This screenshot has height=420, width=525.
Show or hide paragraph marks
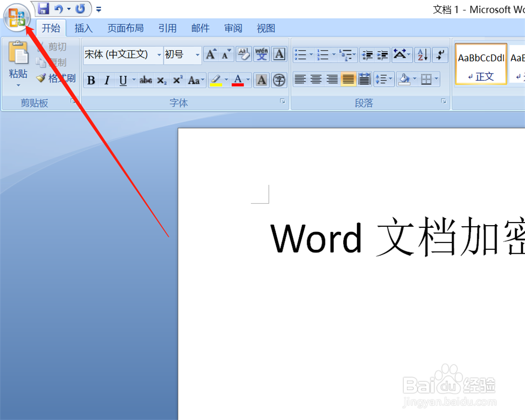pyautogui.click(x=440, y=55)
